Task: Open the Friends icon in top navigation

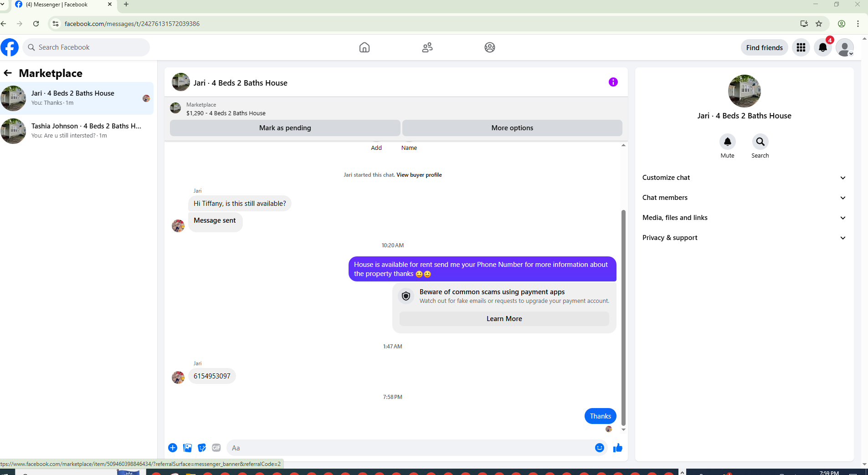Action: pos(427,47)
